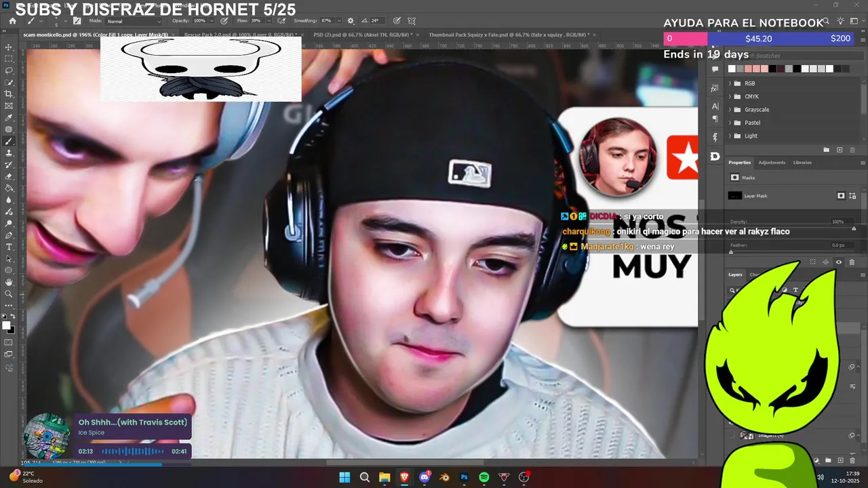Open the Properties panel menu
The image size is (868, 488).
pos(863,163)
